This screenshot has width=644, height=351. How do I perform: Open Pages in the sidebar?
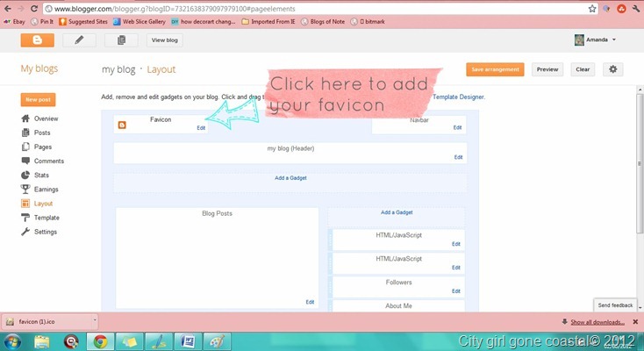click(43, 147)
